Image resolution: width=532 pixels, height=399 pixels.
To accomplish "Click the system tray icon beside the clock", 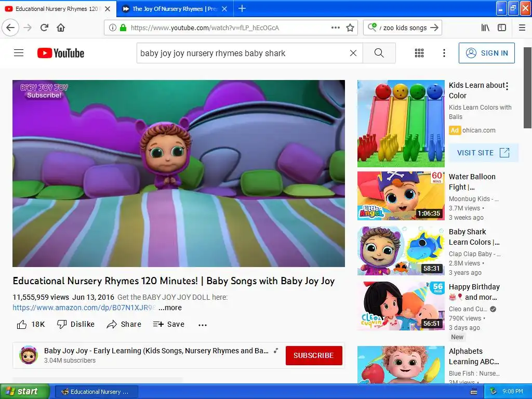I will click(x=494, y=392).
